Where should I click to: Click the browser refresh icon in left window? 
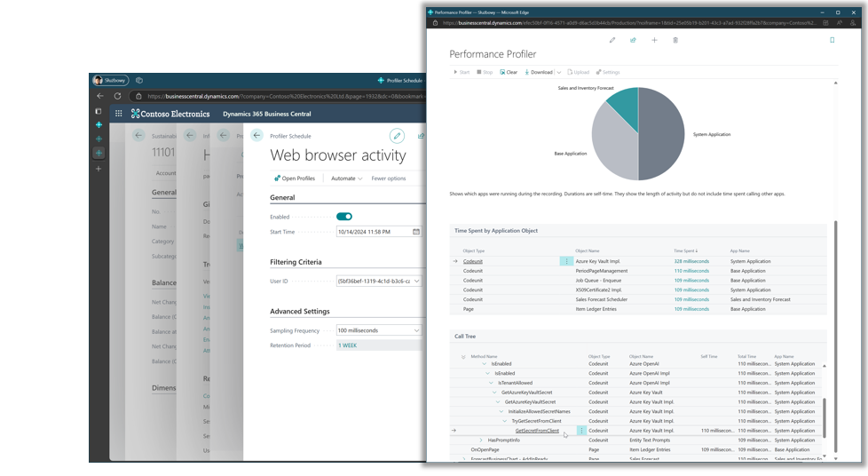pos(117,96)
